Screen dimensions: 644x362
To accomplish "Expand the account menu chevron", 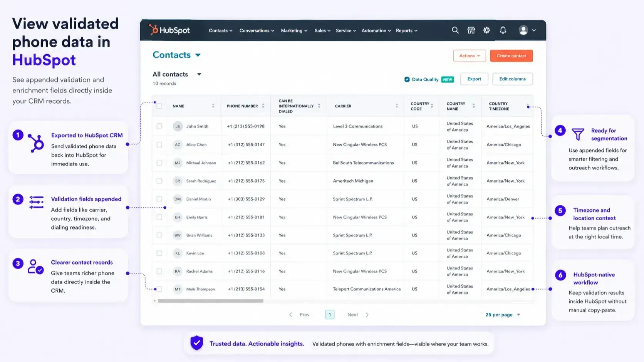I will pyautogui.click(x=534, y=30).
